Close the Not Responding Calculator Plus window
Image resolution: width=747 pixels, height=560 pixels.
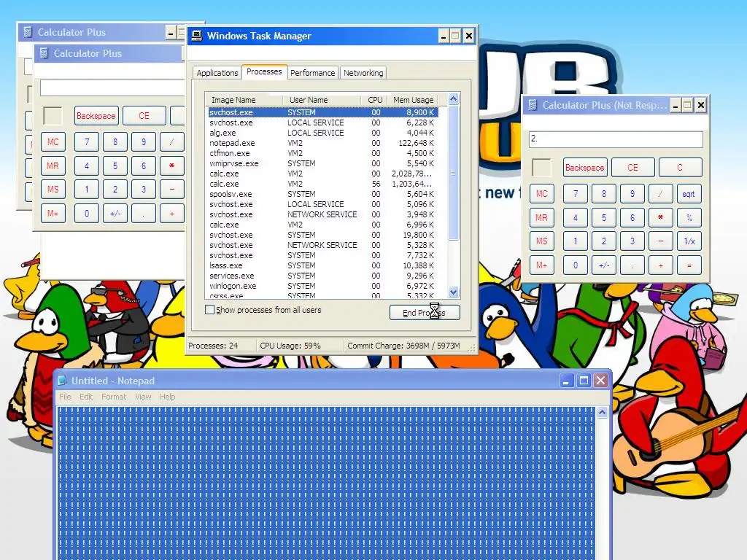point(701,105)
